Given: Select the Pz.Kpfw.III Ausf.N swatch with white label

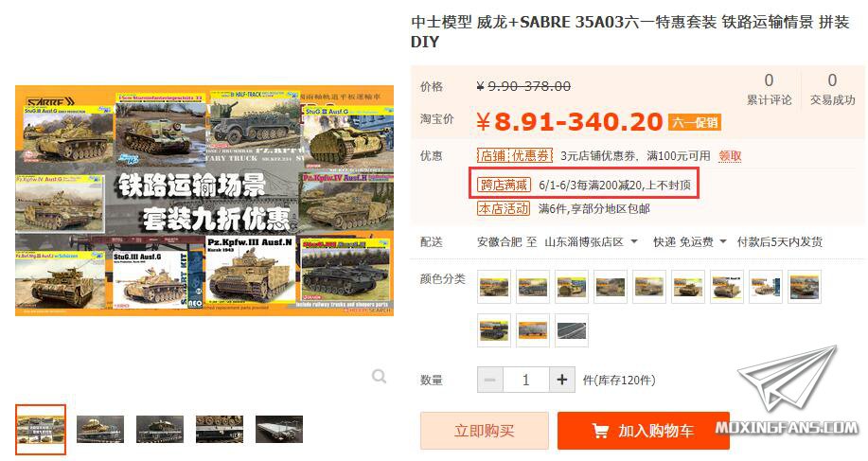Looking at the screenshot, I should [726, 287].
